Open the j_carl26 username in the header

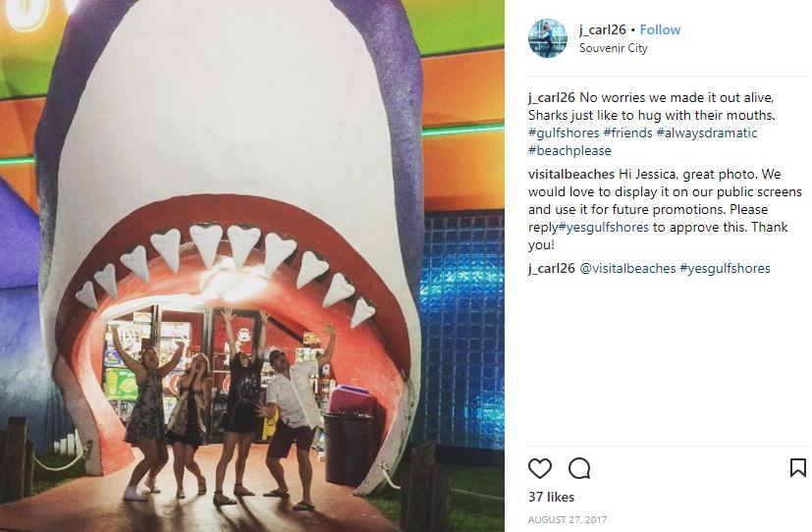(602, 30)
